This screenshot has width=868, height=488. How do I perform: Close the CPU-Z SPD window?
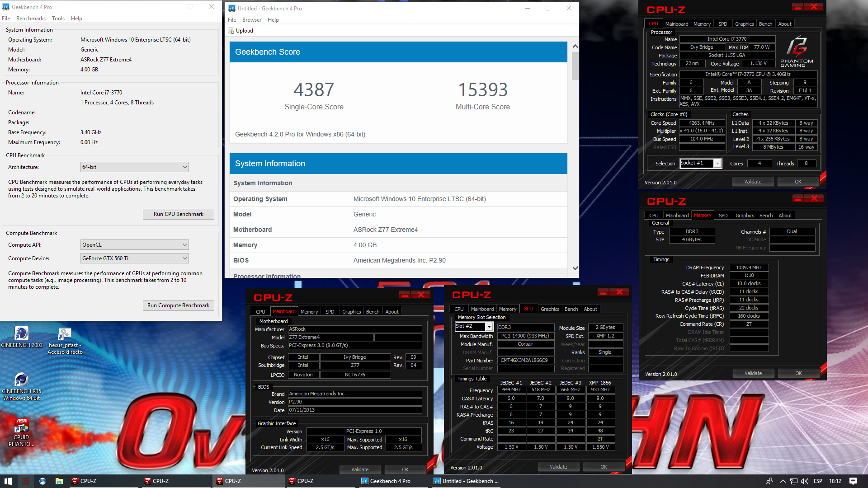point(620,292)
